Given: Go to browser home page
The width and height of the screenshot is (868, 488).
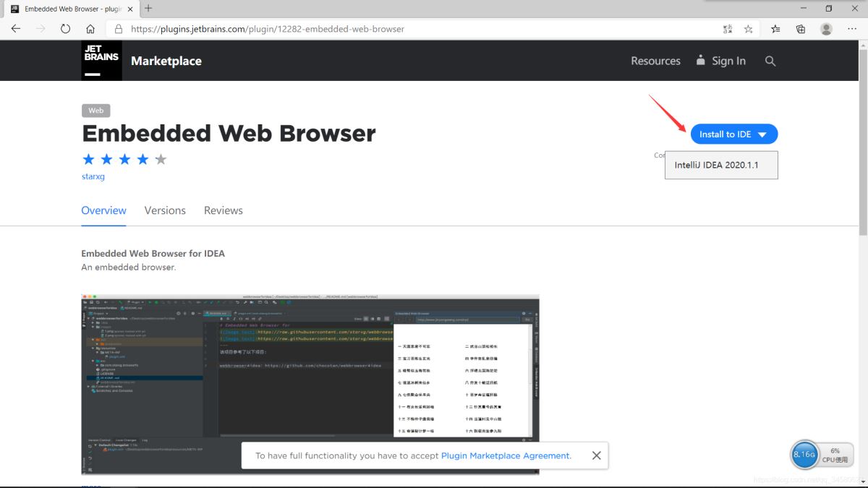Looking at the screenshot, I should point(90,29).
